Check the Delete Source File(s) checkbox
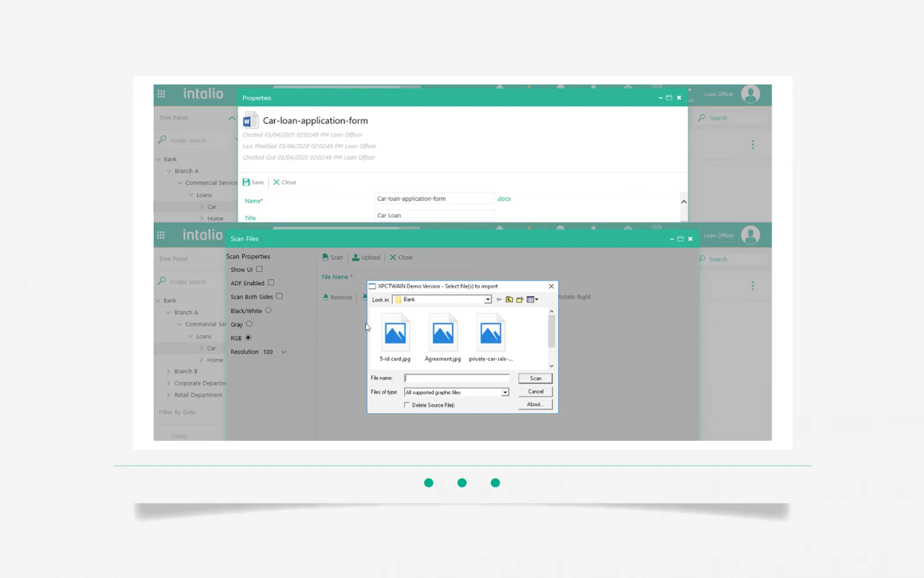This screenshot has width=924, height=578. tap(407, 405)
